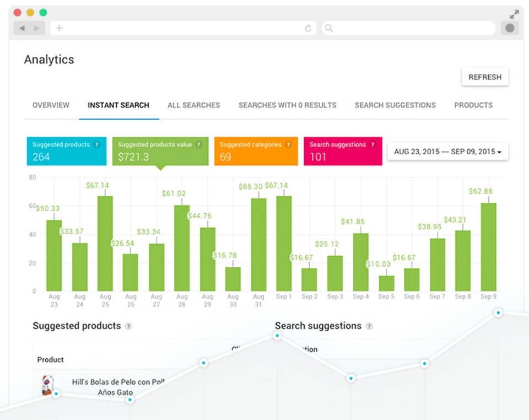Switch to the Overview tab
This screenshot has height=420, width=529.
(51, 105)
